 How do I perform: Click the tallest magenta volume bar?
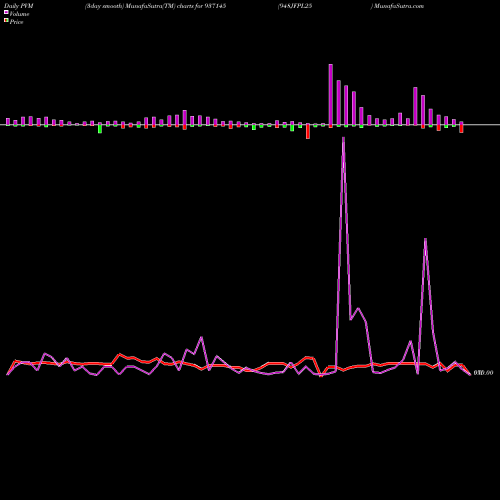pos(331,95)
